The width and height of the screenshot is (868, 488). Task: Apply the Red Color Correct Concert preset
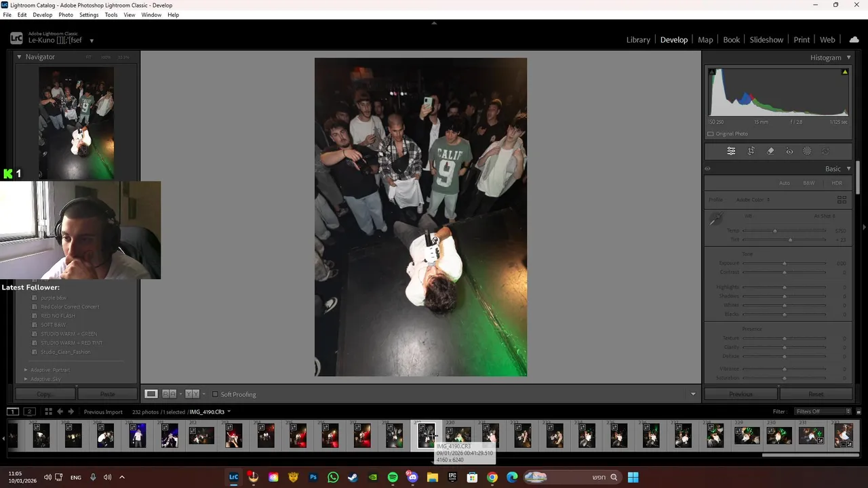click(70, 307)
